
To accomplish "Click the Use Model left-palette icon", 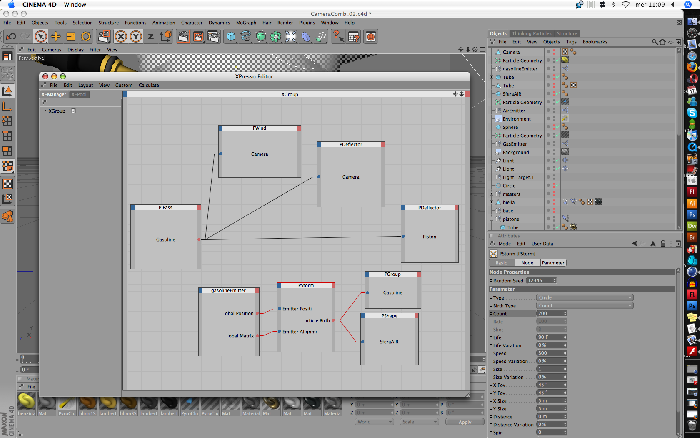I will click(7, 91).
